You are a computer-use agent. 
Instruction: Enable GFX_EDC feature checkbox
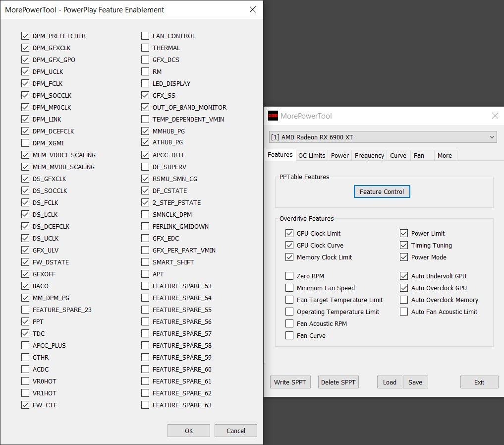point(145,238)
